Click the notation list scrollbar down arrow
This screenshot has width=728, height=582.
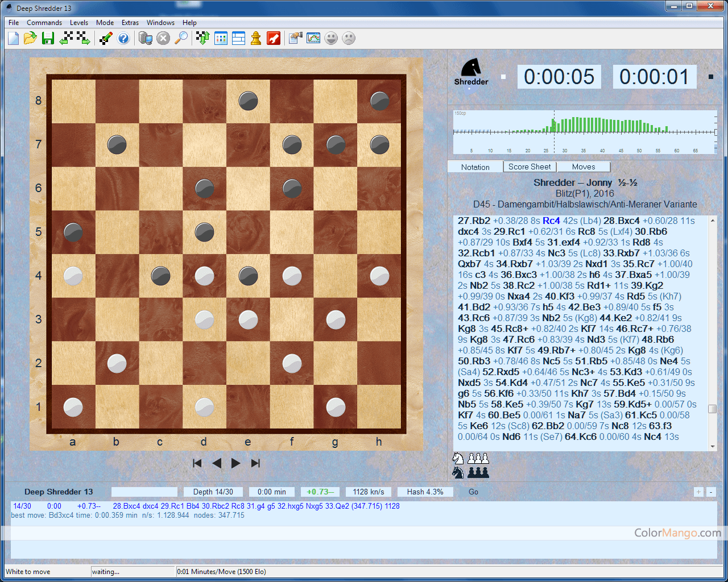(x=713, y=447)
